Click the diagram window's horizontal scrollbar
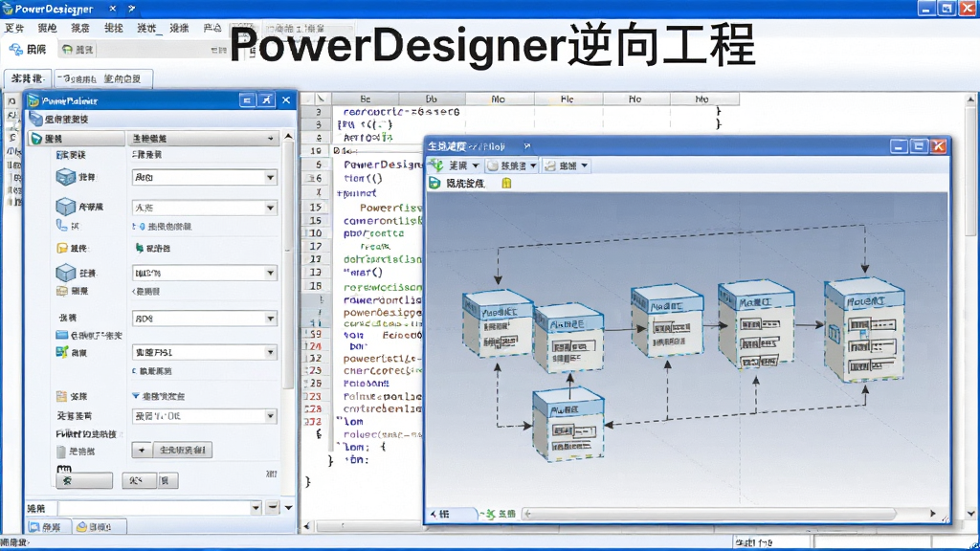980x551 pixels. tap(709, 514)
